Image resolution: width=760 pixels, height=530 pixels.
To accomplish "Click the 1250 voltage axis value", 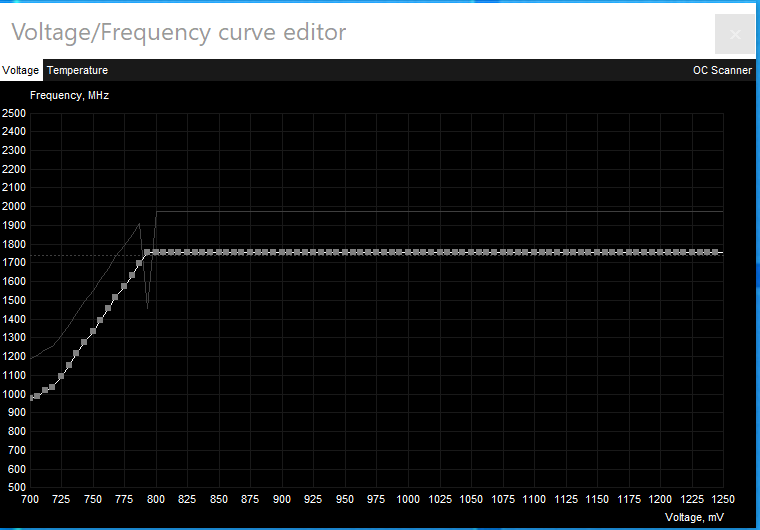I will click(x=723, y=499).
